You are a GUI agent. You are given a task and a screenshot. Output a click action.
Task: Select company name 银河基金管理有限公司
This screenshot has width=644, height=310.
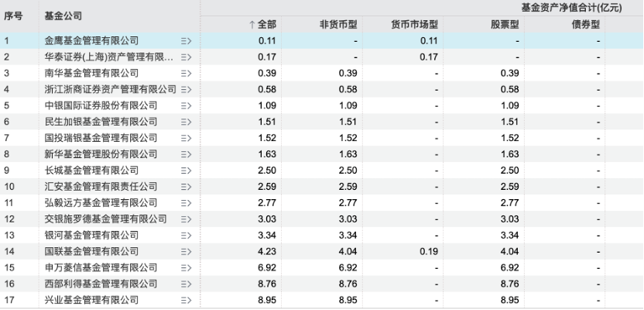click(x=91, y=235)
